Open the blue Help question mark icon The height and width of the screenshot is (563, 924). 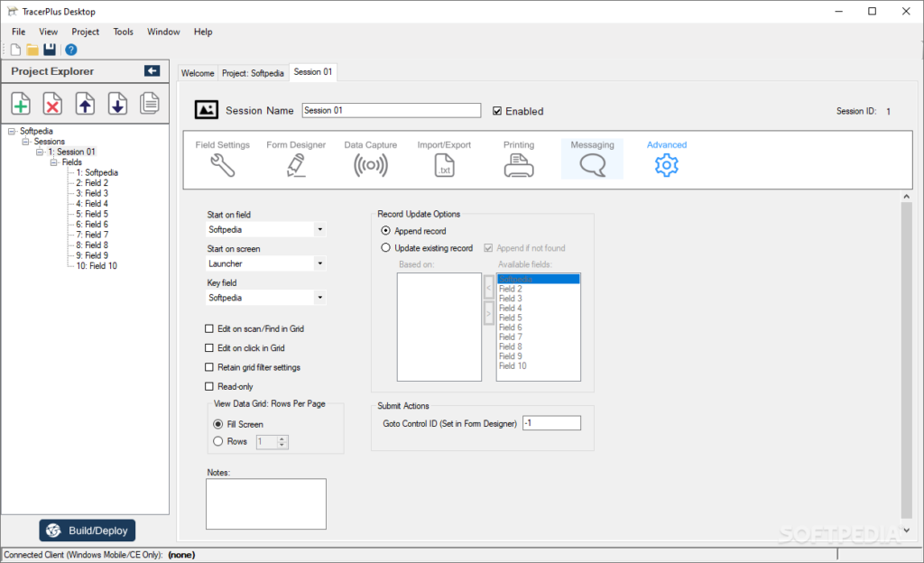coord(70,50)
